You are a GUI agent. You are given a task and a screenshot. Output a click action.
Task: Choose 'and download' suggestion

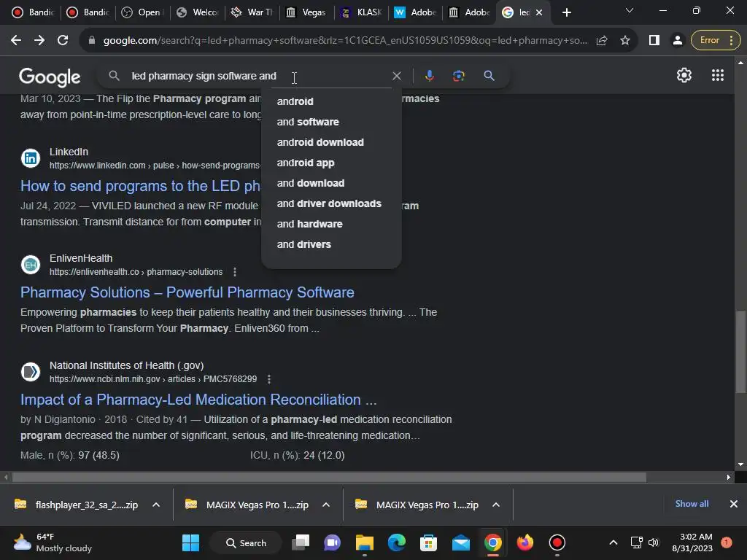tap(331, 183)
